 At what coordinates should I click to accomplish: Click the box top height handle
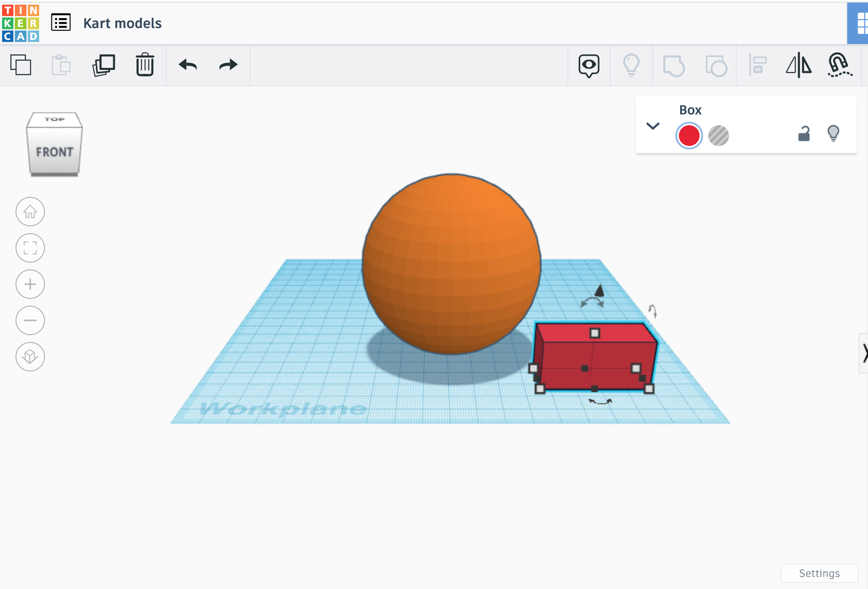pyautogui.click(x=595, y=333)
